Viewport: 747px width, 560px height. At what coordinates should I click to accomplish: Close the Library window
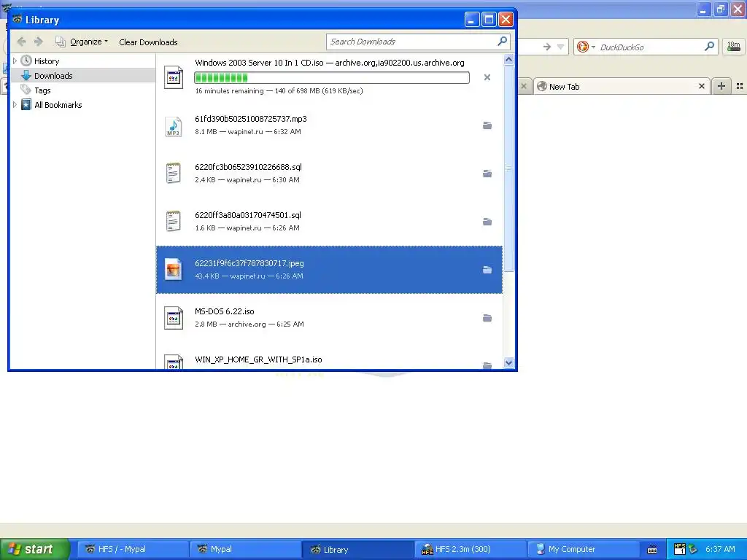[506, 20]
